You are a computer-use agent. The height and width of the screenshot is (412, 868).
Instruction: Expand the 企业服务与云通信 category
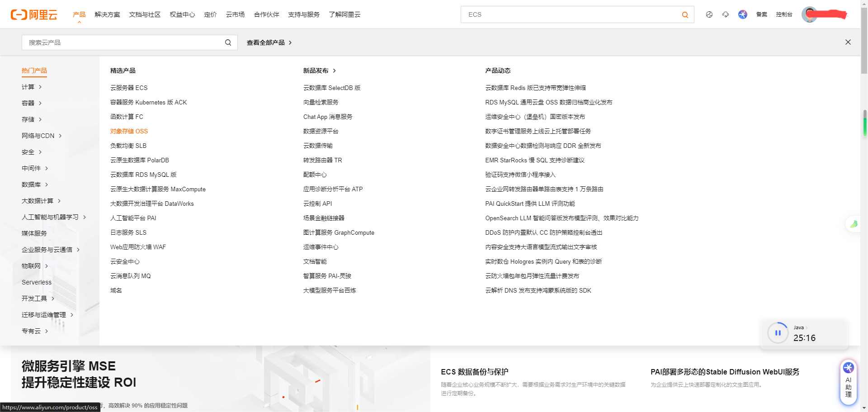tap(51, 250)
